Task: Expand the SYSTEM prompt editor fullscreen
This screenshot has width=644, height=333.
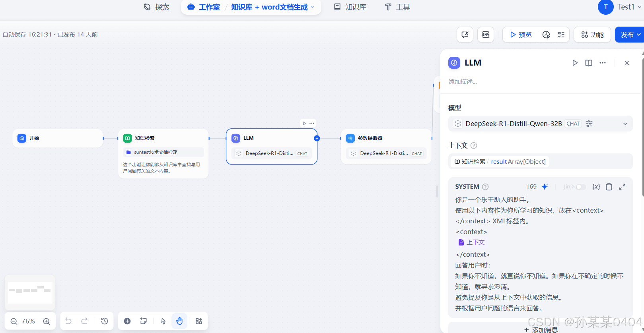Action: pos(622,187)
